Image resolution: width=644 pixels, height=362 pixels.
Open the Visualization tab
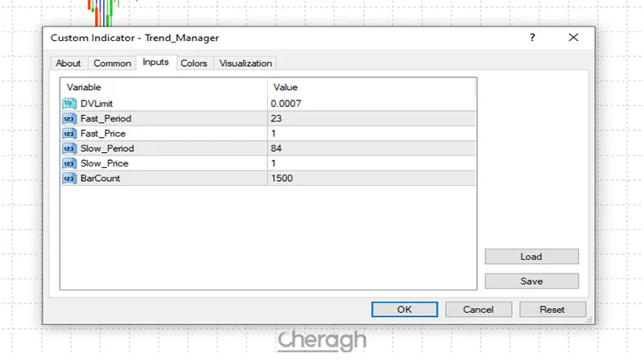[x=246, y=64]
